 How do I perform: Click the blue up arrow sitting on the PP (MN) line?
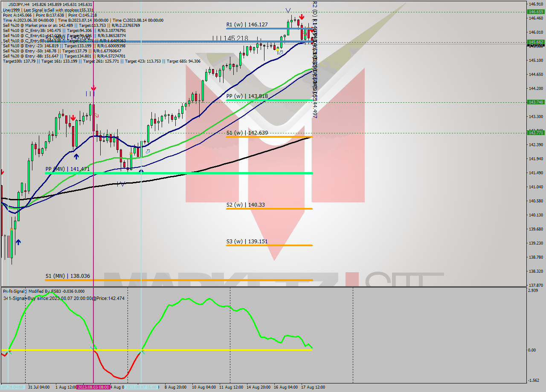(x=142, y=170)
